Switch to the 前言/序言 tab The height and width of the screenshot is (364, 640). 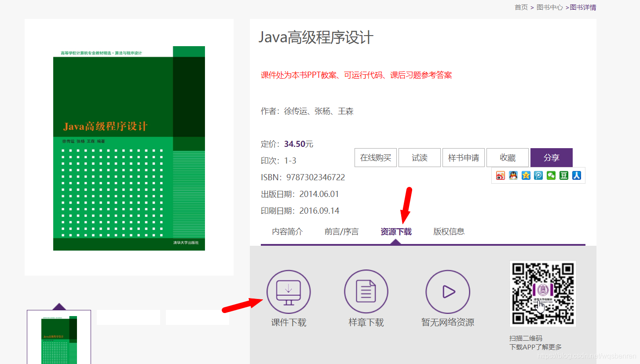point(341,231)
